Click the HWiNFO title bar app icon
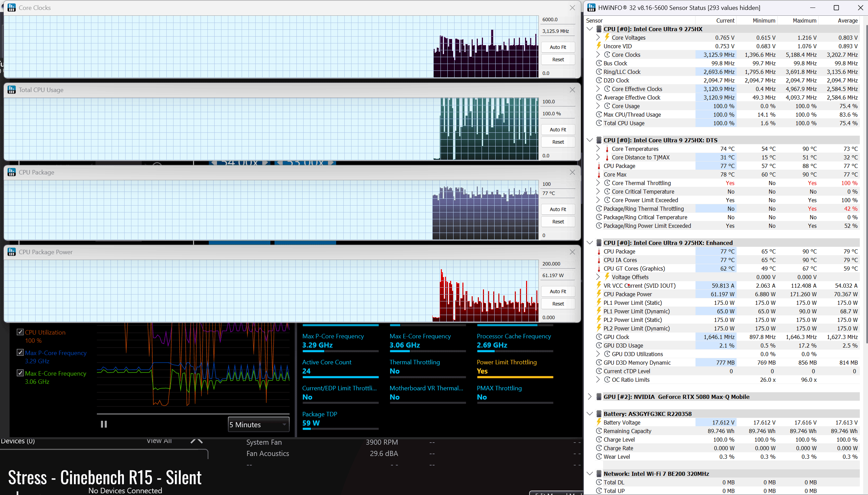This screenshot has height=495, width=868. (591, 8)
